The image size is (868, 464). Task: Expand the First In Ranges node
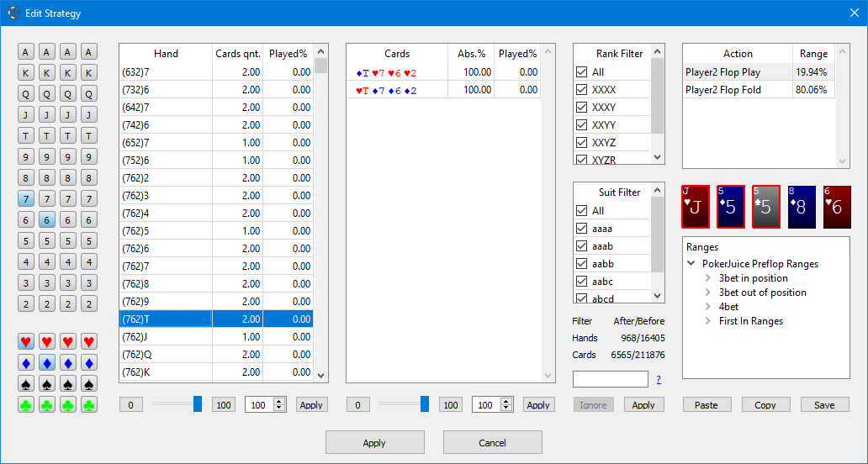point(708,321)
